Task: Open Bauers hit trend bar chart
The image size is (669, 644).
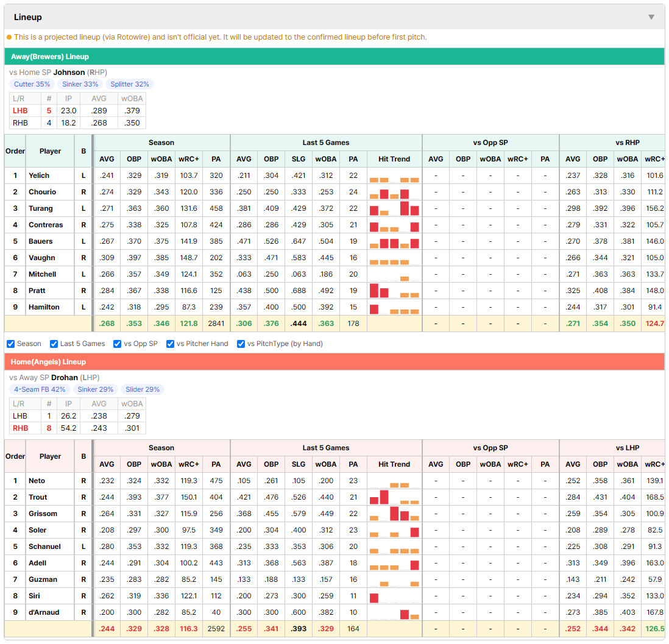Action: click(x=394, y=241)
